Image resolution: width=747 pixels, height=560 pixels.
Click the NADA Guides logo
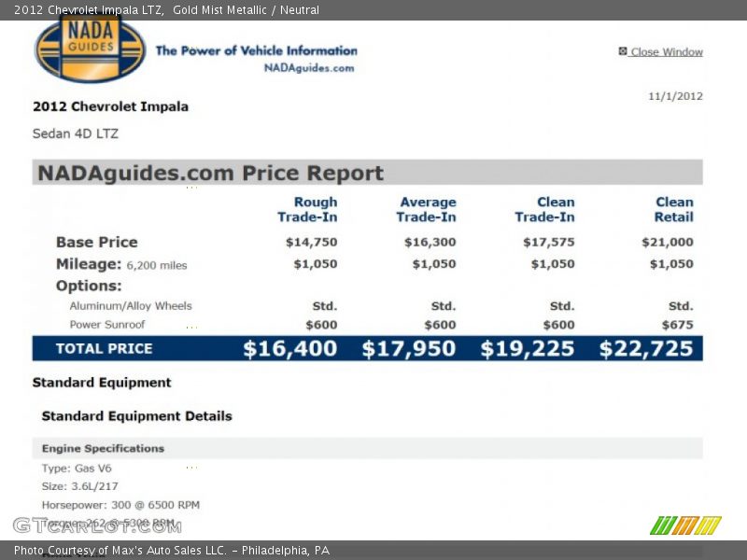(90, 49)
